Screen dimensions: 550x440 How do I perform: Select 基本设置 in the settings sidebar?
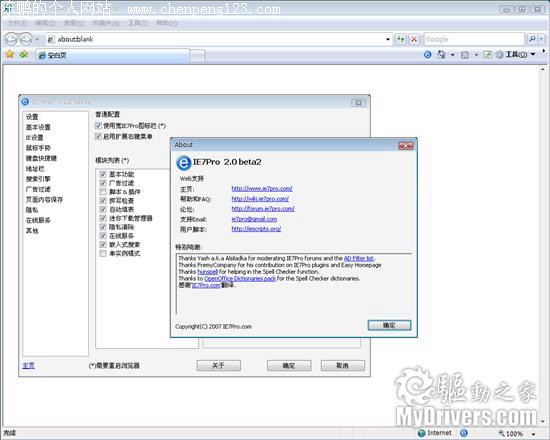38,127
